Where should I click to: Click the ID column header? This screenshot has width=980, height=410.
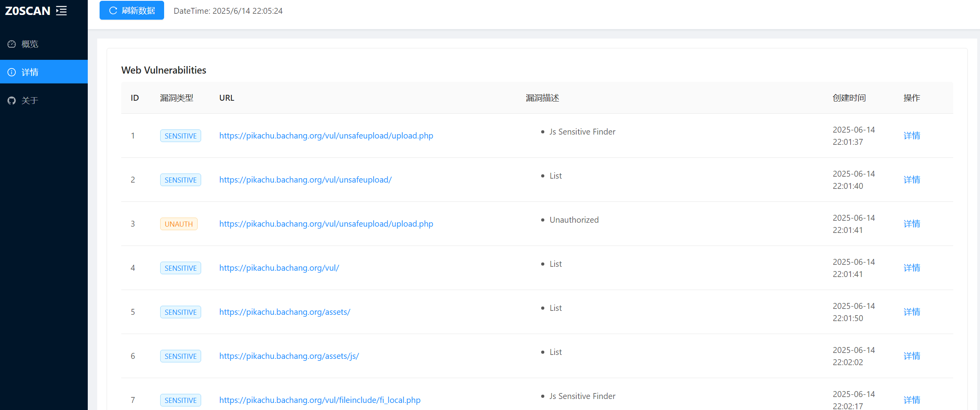135,98
